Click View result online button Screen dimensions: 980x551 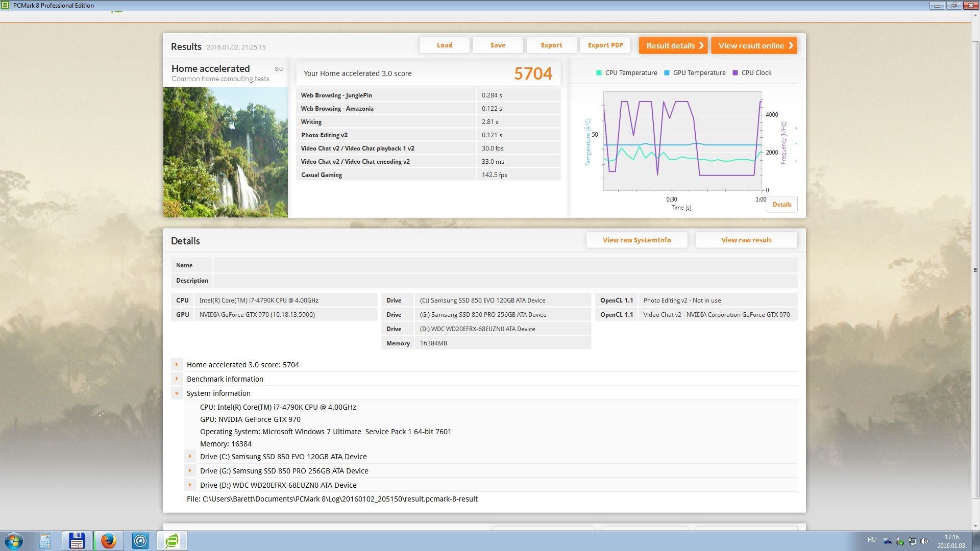point(754,45)
